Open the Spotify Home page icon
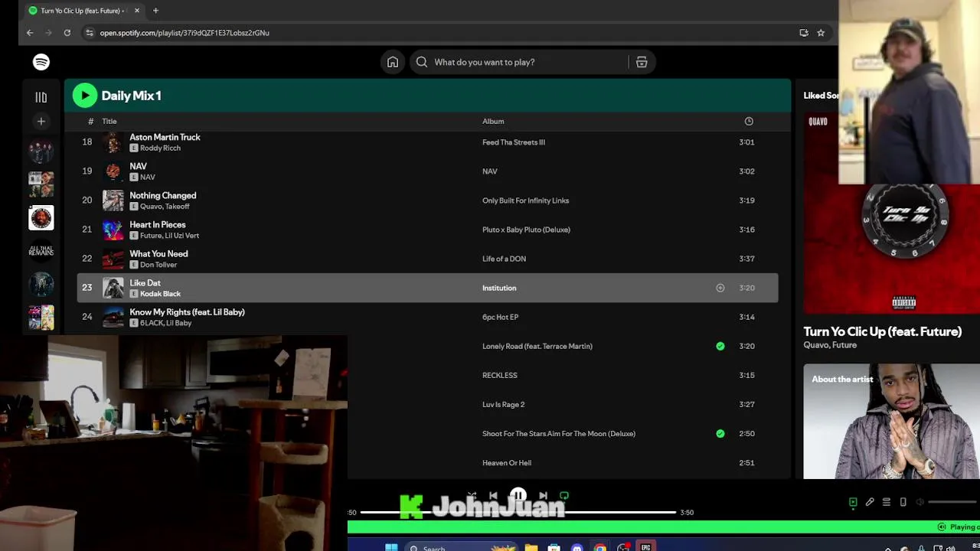Screen dimensions: 980x551 [393, 62]
